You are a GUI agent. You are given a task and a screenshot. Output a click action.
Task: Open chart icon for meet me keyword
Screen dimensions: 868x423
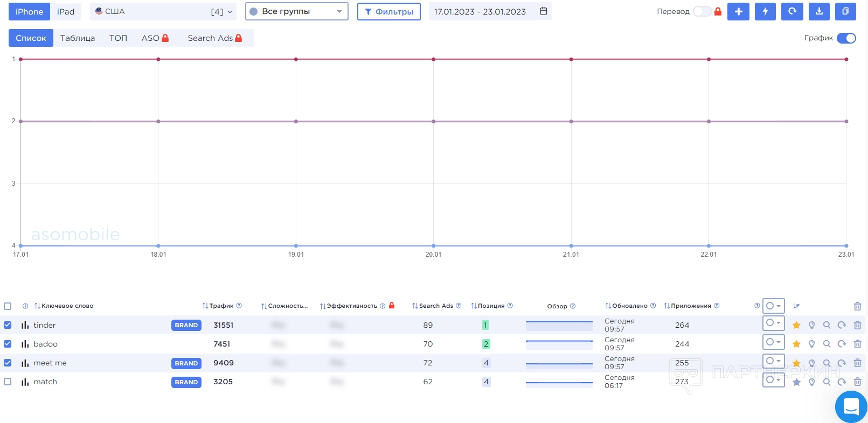(25, 363)
